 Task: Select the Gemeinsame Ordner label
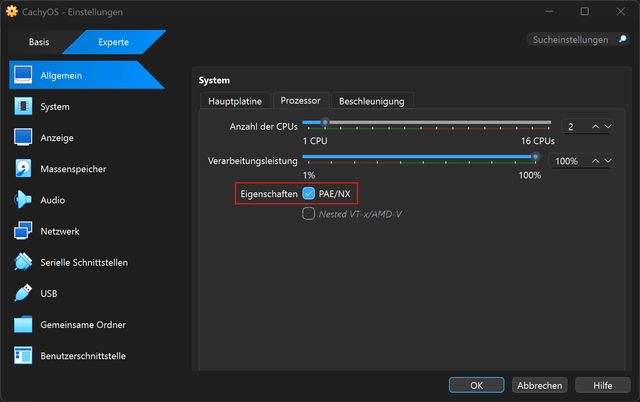click(83, 325)
